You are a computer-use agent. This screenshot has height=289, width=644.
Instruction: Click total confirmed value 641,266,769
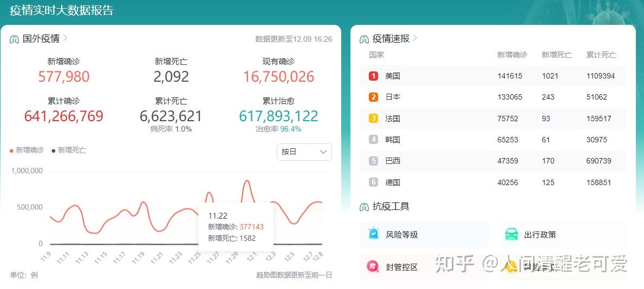(x=64, y=116)
